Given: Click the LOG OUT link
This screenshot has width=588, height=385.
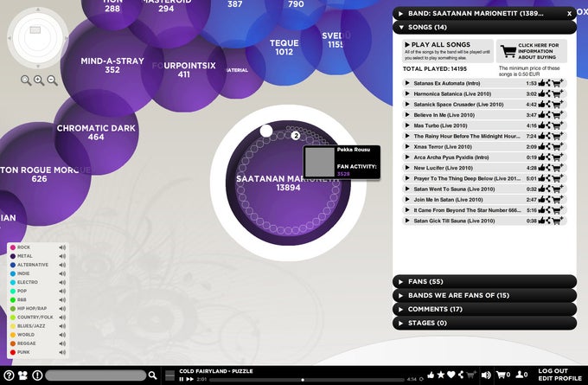Looking at the screenshot, I should [x=553, y=371].
